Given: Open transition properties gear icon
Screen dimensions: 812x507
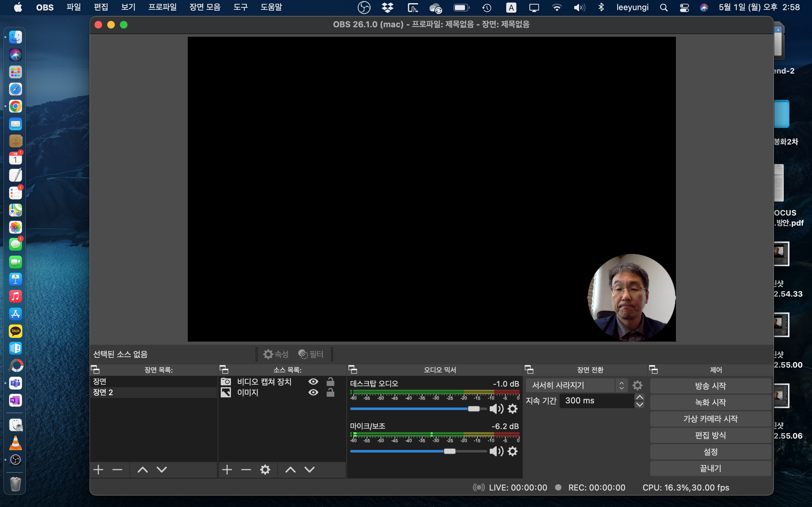Looking at the screenshot, I should coord(637,385).
